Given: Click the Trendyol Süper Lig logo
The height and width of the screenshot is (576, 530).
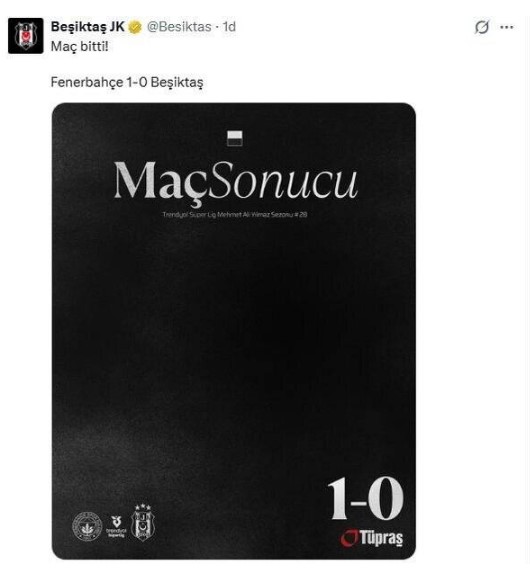Looking at the screenshot, I should (116, 526).
